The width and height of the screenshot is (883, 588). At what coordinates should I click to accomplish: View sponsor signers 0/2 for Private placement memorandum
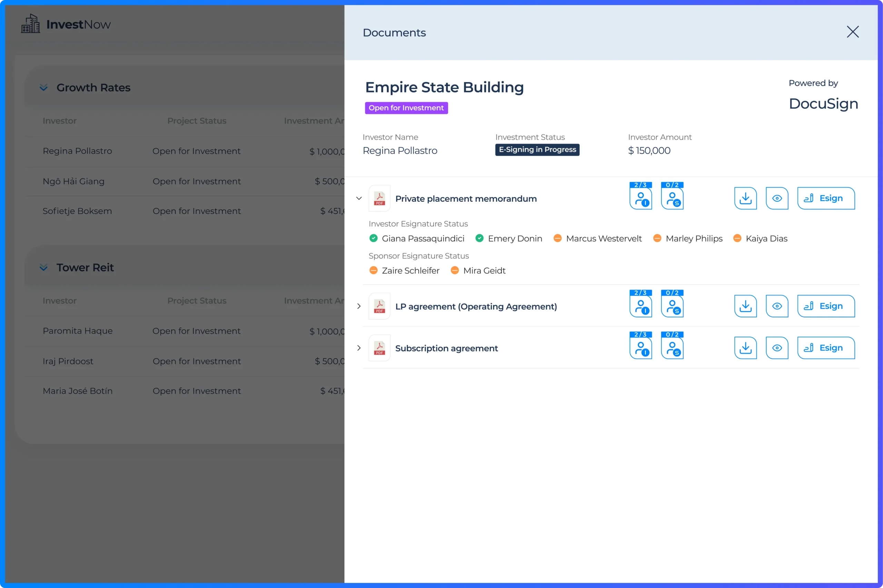click(x=672, y=196)
